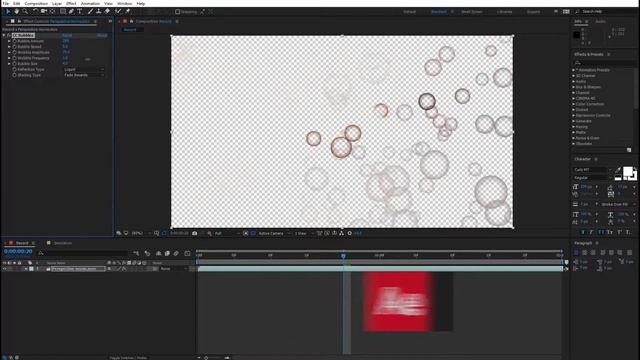Screen dimensions: 640x360
Task: Click the white fill color swatch in Character
Action: coord(628,171)
